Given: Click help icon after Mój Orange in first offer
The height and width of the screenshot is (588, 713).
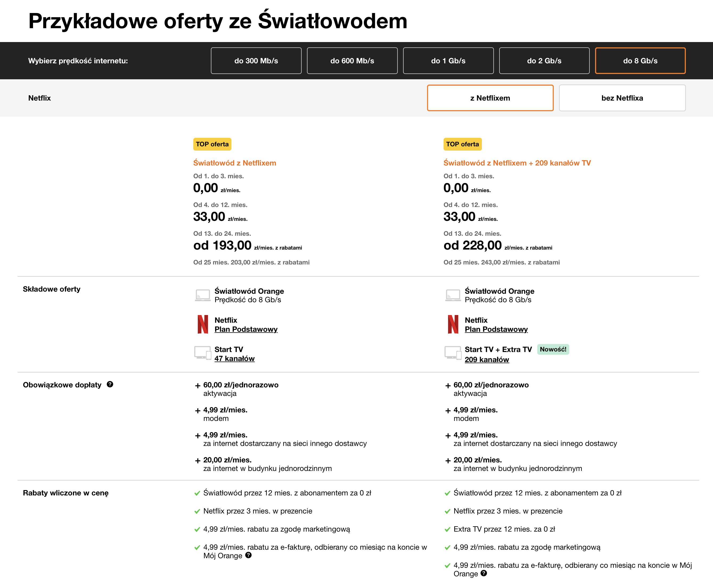Looking at the screenshot, I should (248, 555).
